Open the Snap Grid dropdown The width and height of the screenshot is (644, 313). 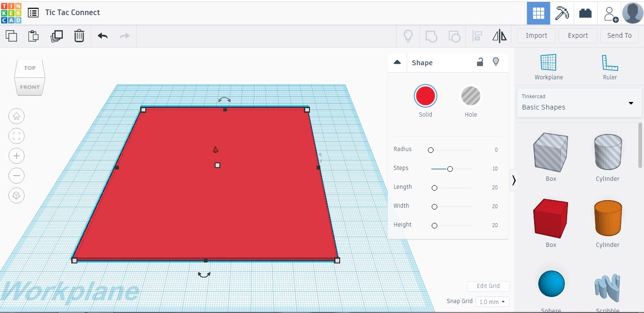(x=492, y=302)
